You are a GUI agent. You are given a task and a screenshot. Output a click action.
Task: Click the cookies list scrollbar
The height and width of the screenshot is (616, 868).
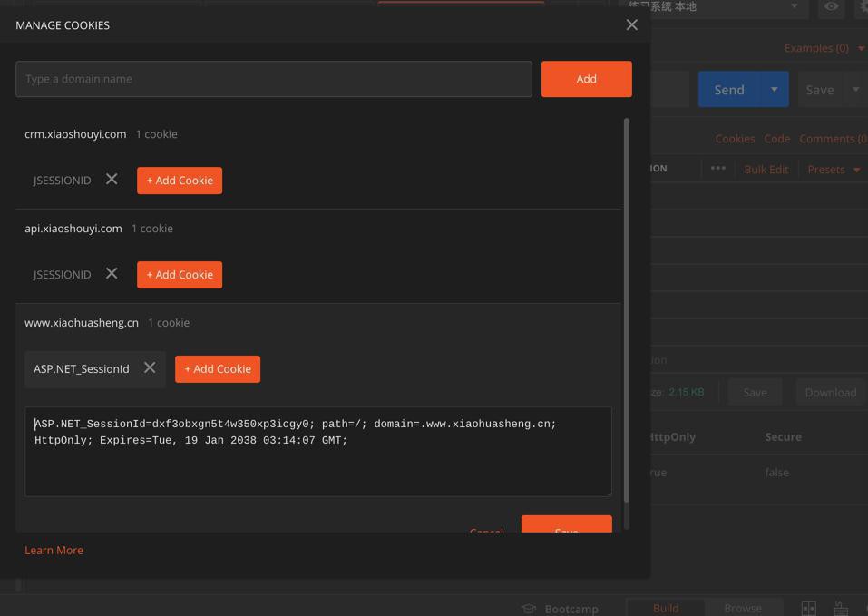click(627, 310)
